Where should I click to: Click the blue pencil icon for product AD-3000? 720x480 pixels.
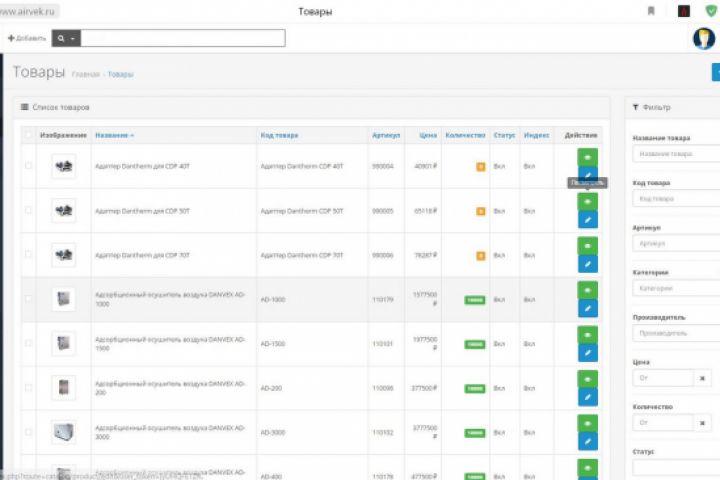587,441
